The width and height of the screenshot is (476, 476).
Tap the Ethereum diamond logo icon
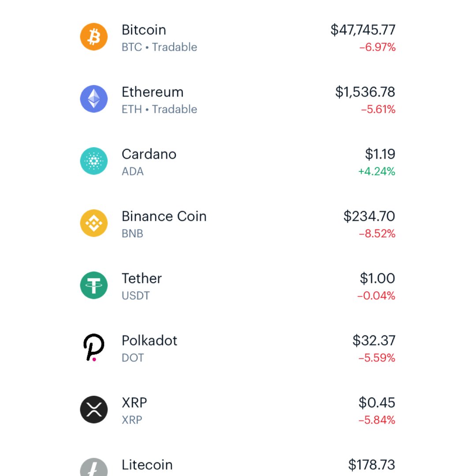[x=93, y=99]
